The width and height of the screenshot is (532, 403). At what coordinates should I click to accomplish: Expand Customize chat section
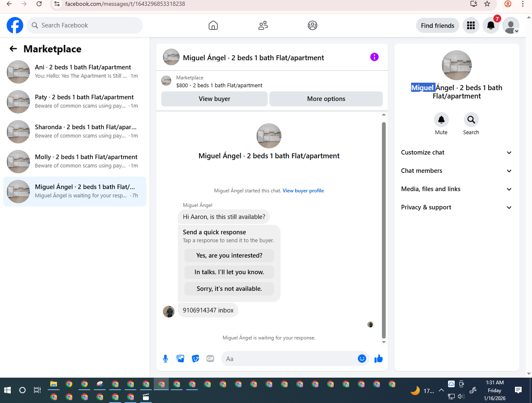coord(456,152)
